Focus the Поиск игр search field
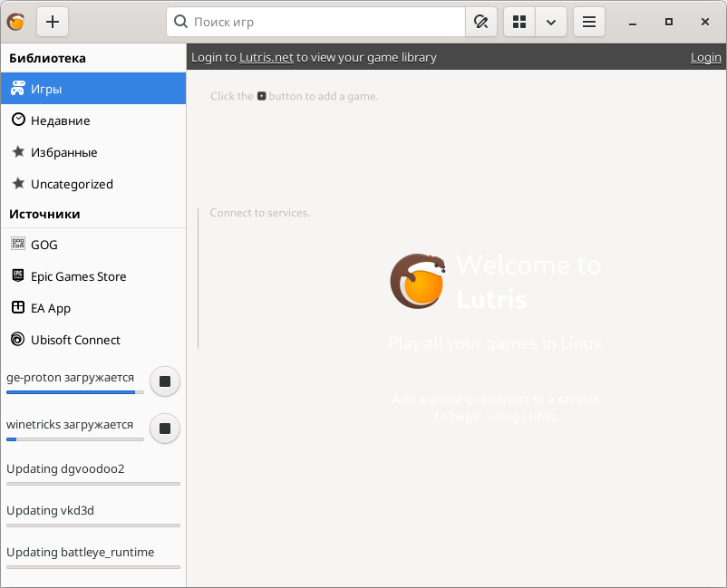This screenshot has height=588, width=727. click(315, 22)
